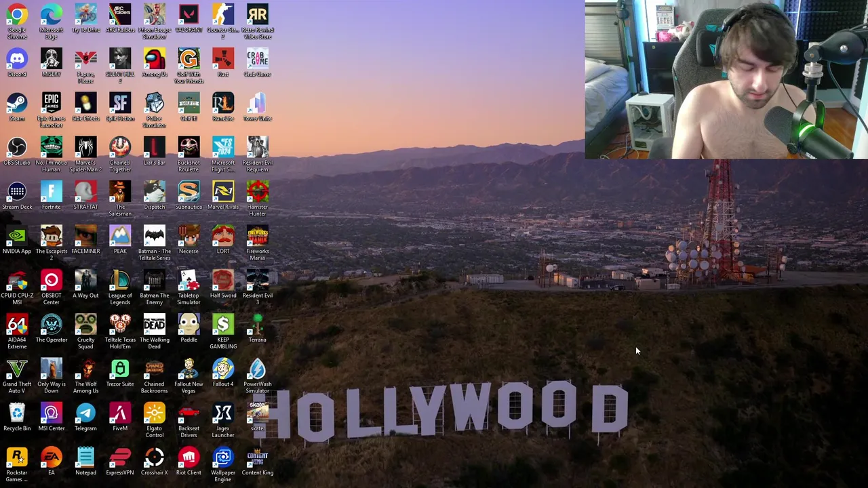
Task: Select the Fallout 4 icon
Action: (x=223, y=368)
